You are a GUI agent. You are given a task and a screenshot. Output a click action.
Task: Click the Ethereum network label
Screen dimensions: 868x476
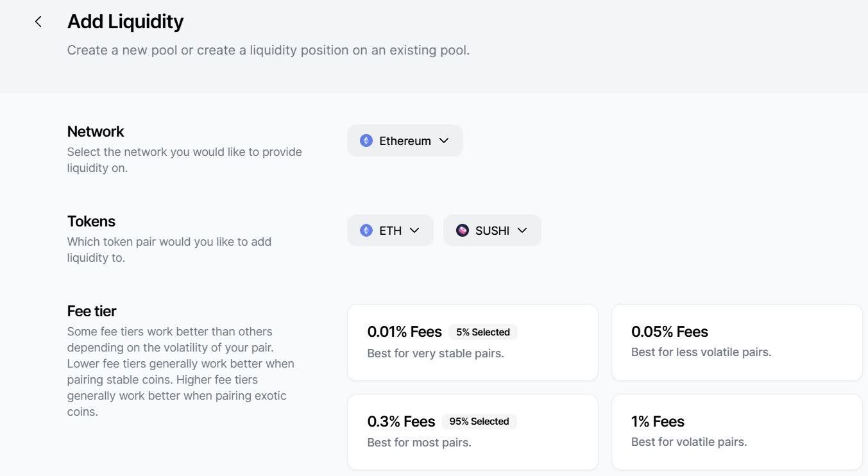(x=405, y=141)
